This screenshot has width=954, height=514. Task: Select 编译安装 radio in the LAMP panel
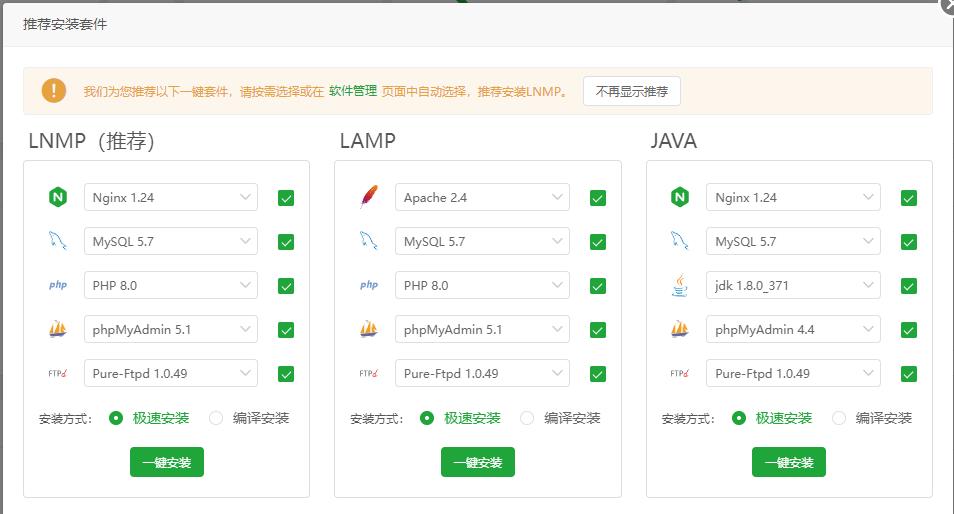pos(527,418)
